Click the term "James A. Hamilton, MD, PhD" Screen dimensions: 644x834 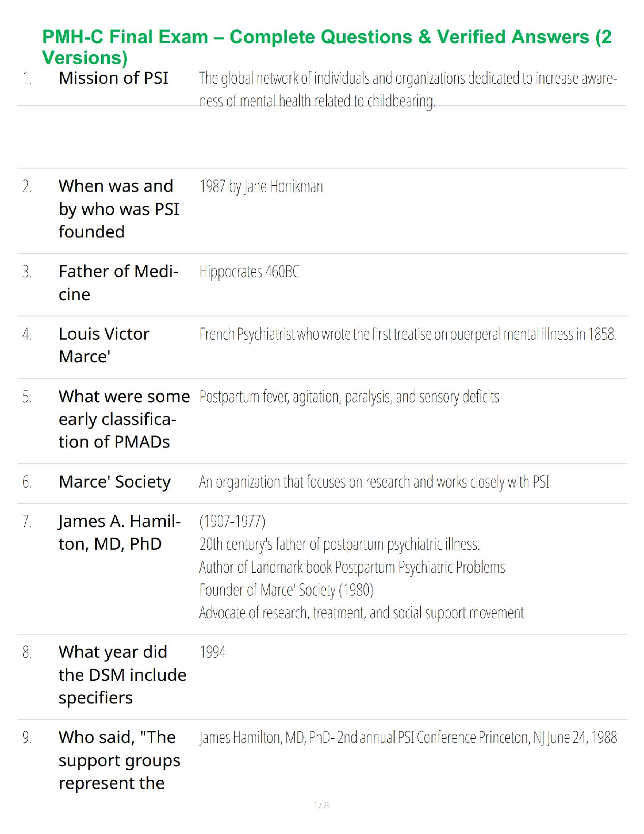pyautogui.click(x=119, y=532)
